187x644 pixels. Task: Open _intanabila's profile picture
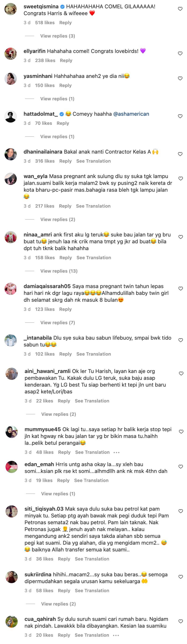(10, 340)
